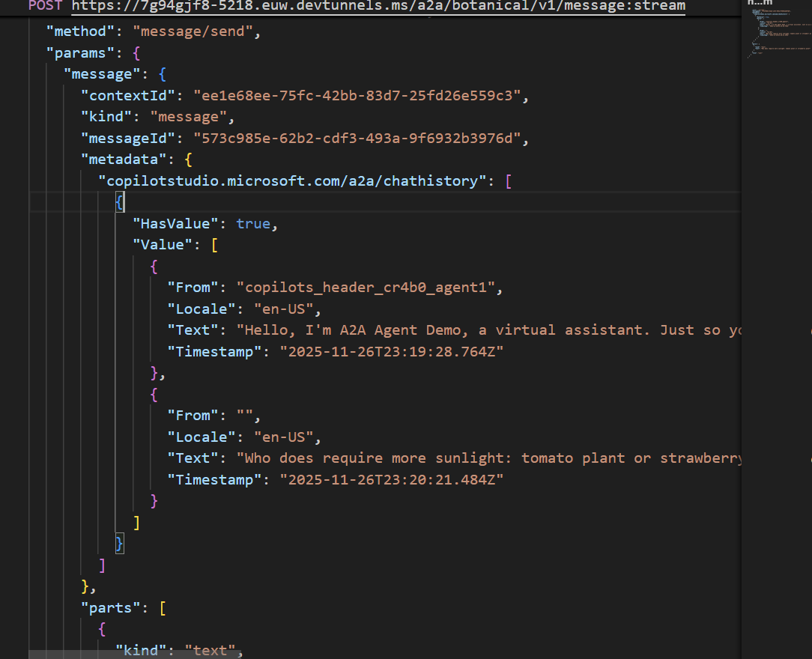Open the devtunnels.ms request URL link
Viewport: 812px width, 659px height.
pyautogui.click(x=378, y=6)
